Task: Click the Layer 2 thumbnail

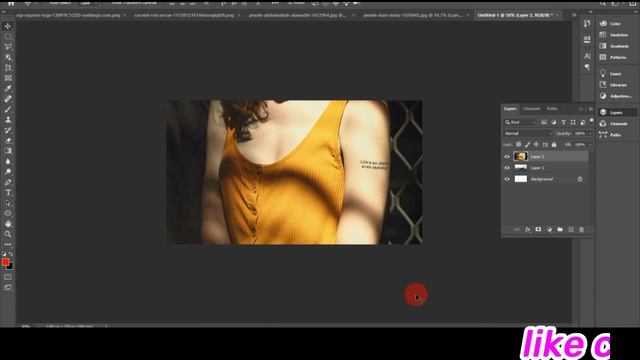Action: tap(520, 156)
